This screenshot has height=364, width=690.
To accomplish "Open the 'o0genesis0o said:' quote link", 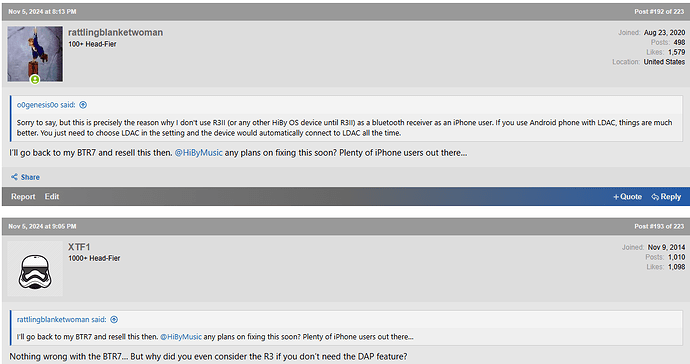I will coord(46,105).
